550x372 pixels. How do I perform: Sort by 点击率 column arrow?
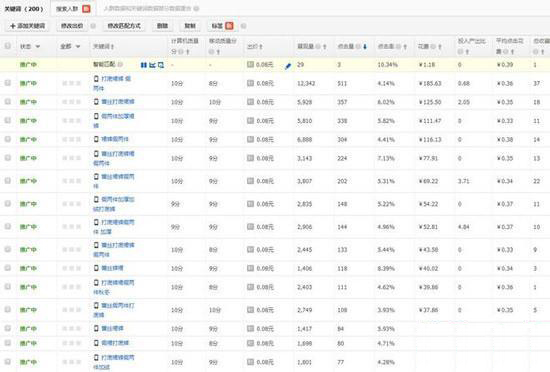[405, 47]
